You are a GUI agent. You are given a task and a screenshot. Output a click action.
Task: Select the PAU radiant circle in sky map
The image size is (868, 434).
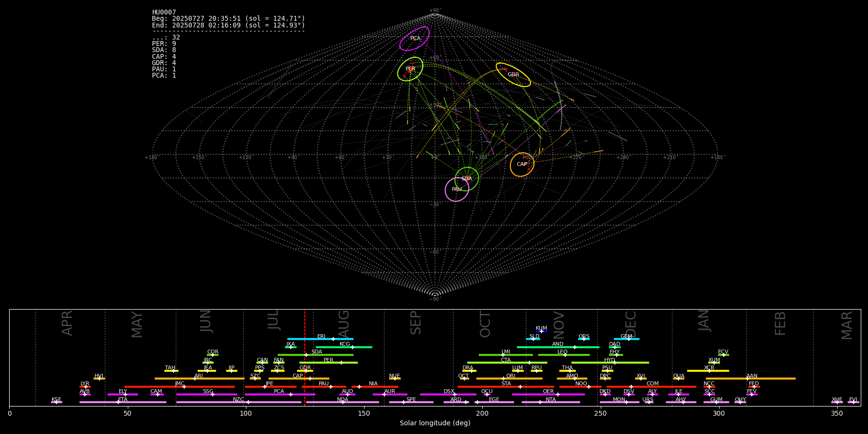[x=457, y=190]
